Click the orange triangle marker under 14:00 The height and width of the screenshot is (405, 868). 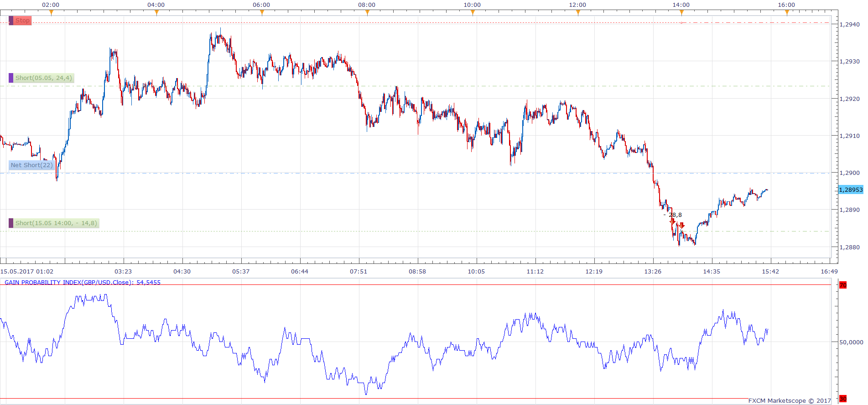[x=681, y=12]
